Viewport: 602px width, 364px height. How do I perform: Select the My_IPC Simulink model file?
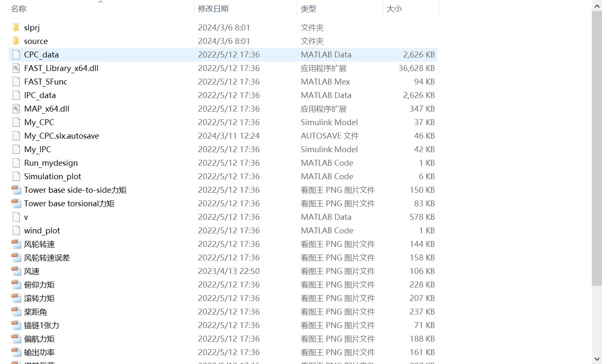pyautogui.click(x=37, y=149)
